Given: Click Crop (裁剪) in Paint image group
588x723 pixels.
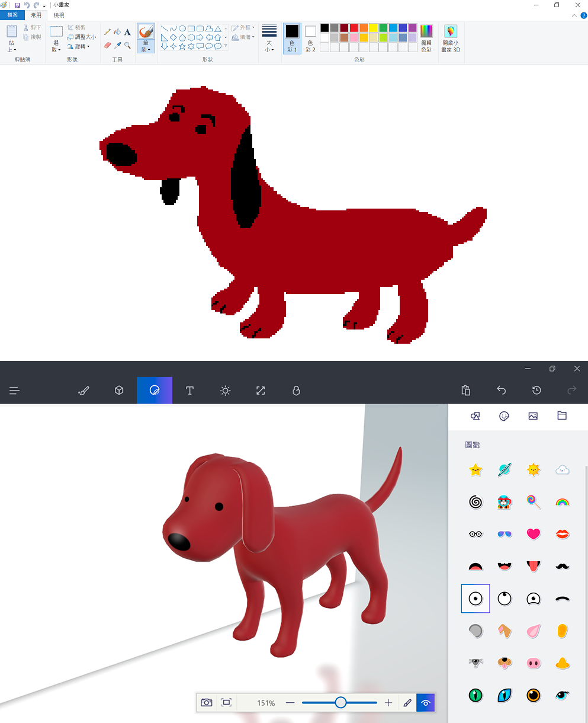Looking at the screenshot, I should tap(76, 28).
